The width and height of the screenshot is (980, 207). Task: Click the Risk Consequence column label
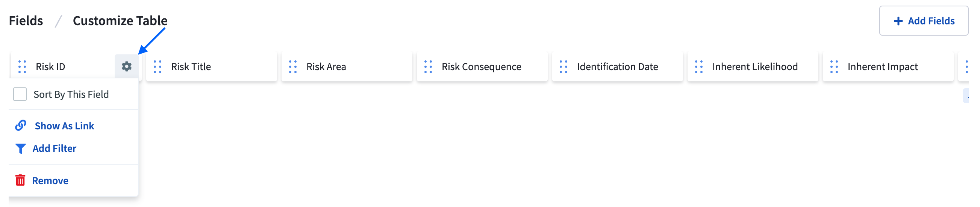(481, 67)
